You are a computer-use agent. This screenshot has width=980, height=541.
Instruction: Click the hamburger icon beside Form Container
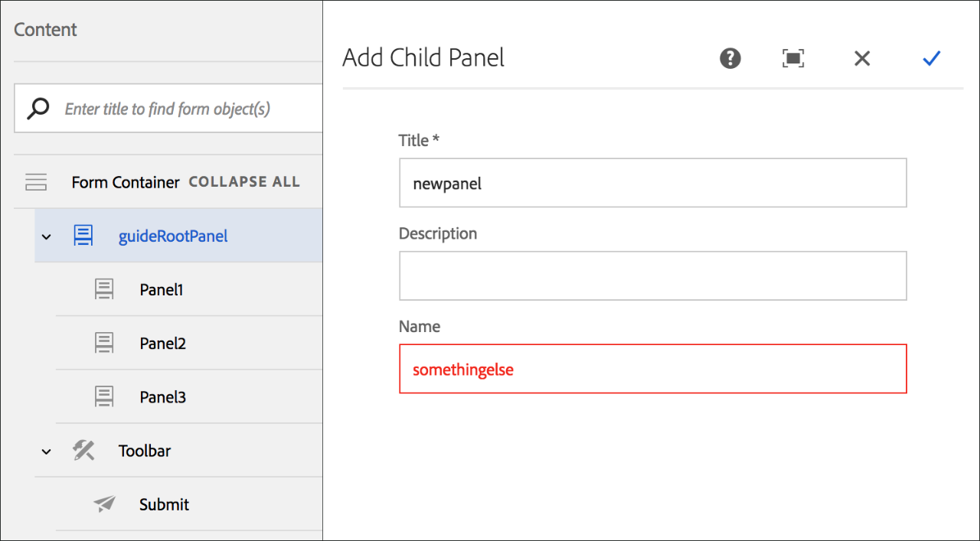[x=36, y=182]
